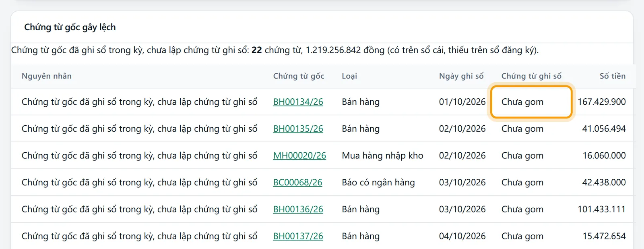Click date 01/10/2026 in BH00134/26 row

[x=462, y=102]
